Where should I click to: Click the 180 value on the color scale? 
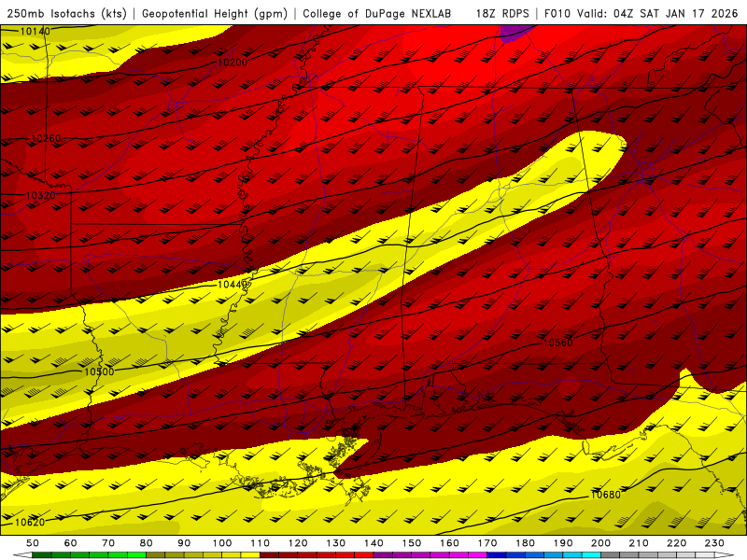(x=525, y=543)
